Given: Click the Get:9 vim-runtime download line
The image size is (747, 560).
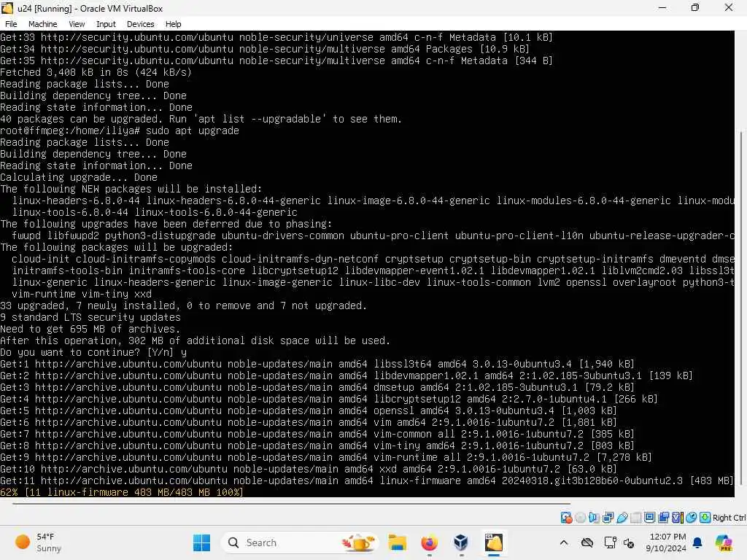Looking at the screenshot, I should (326, 457).
